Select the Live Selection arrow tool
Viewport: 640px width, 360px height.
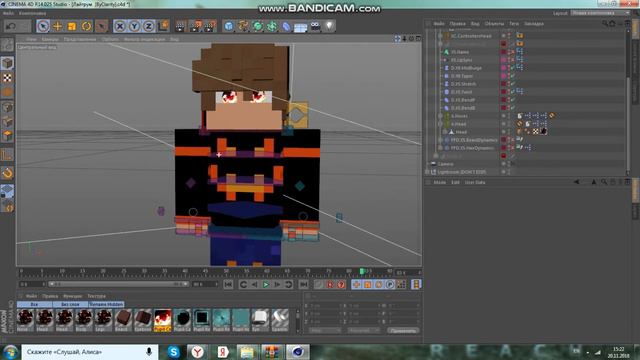click(43, 27)
